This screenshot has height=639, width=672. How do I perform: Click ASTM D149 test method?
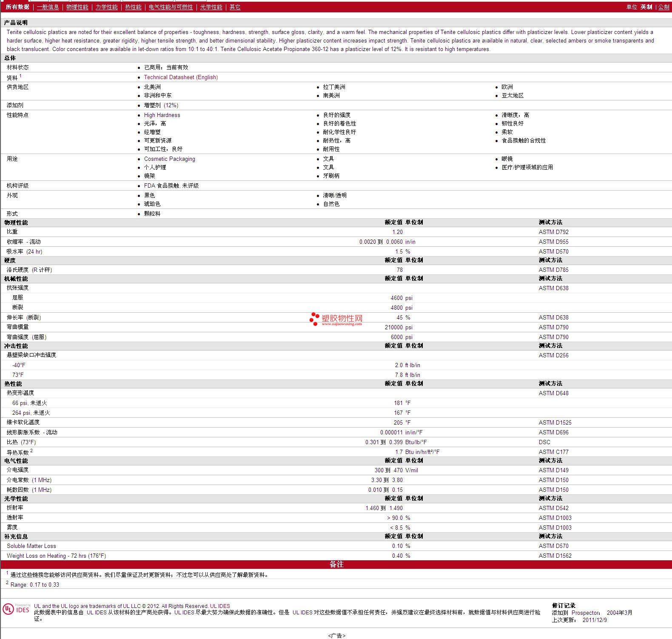(x=553, y=470)
